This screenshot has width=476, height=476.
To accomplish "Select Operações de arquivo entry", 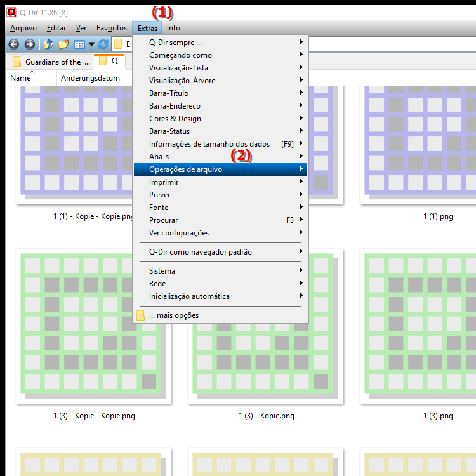I will [x=220, y=169].
